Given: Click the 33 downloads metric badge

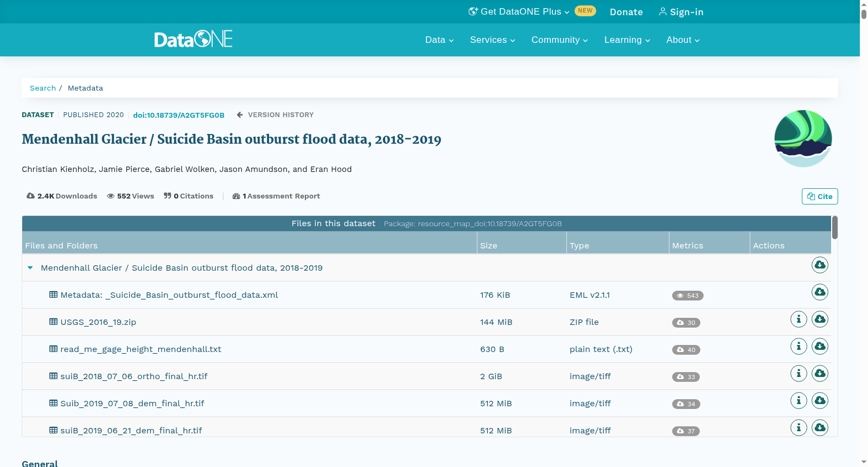Looking at the screenshot, I should coord(686,377).
